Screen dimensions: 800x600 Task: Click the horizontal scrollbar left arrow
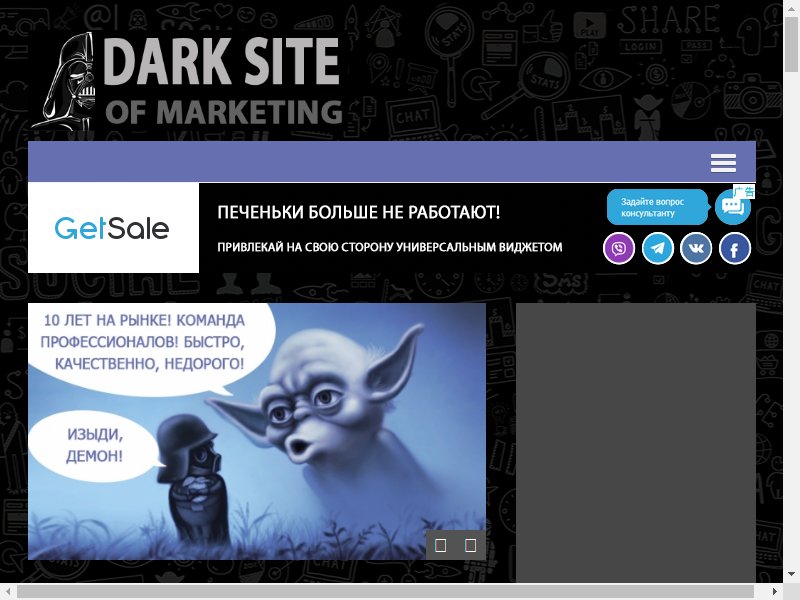pyautogui.click(x=7, y=591)
